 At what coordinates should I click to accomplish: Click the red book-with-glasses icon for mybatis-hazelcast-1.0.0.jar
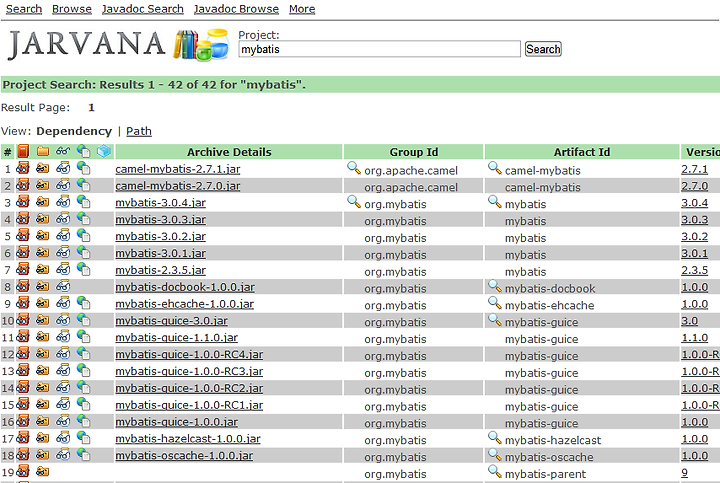[x=22, y=438]
